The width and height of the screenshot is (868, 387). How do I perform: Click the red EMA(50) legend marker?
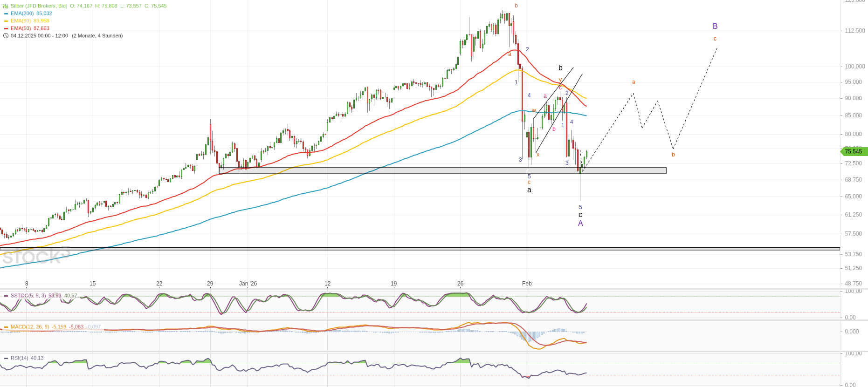[x=6, y=28]
